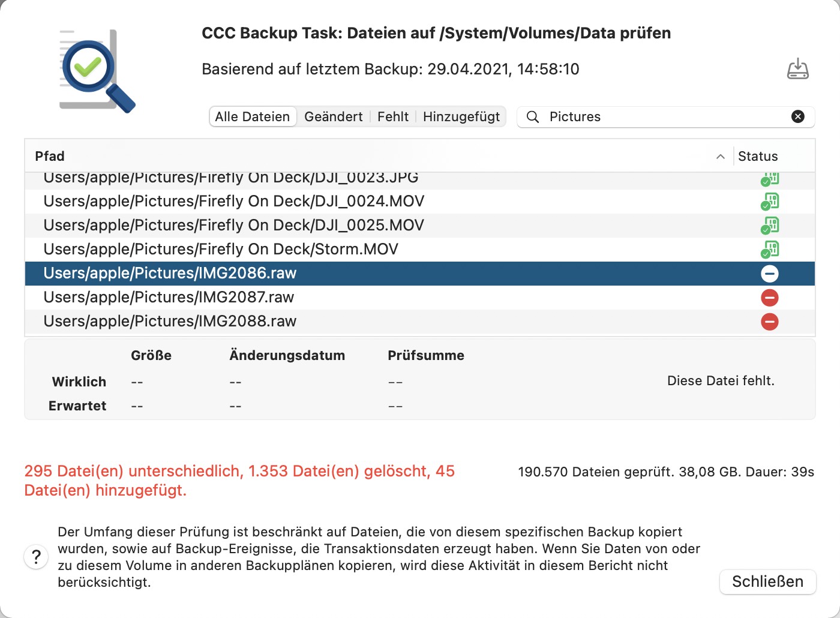The height and width of the screenshot is (618, 840).
Task: Switch to the Hinzugefügt filter tab
Action: tap(461, 116)
